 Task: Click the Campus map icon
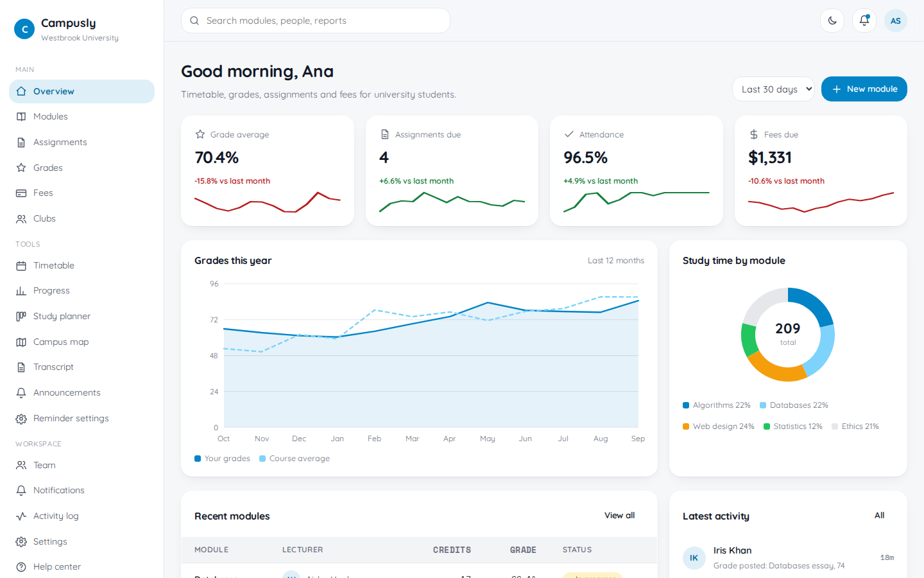(21, 342)
